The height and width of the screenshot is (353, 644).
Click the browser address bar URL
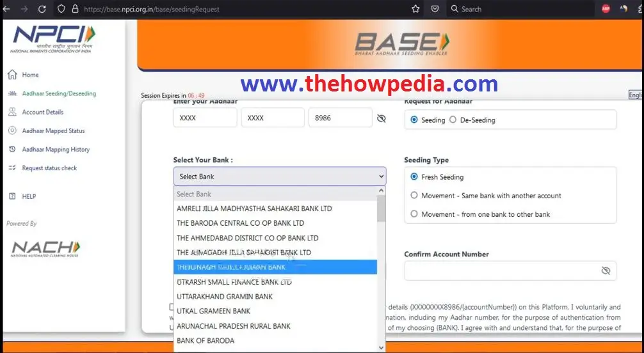(152, 9)
